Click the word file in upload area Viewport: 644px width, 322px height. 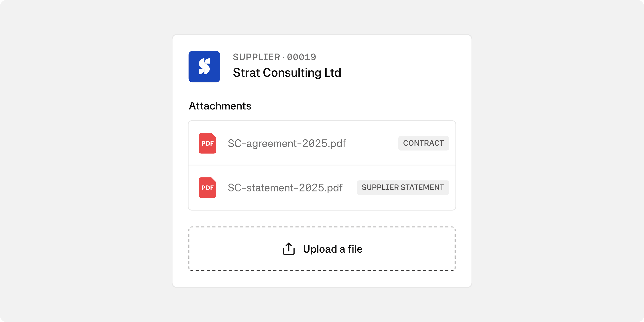tap(355, 249)
